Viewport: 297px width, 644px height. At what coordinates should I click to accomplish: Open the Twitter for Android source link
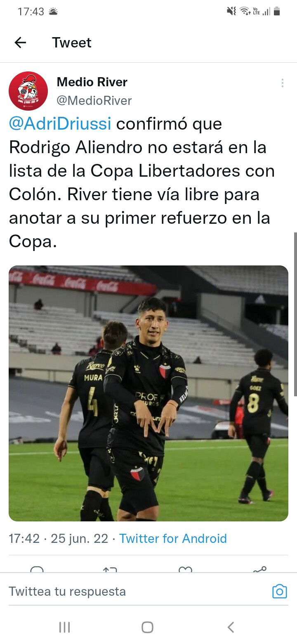tap(173, 538)
